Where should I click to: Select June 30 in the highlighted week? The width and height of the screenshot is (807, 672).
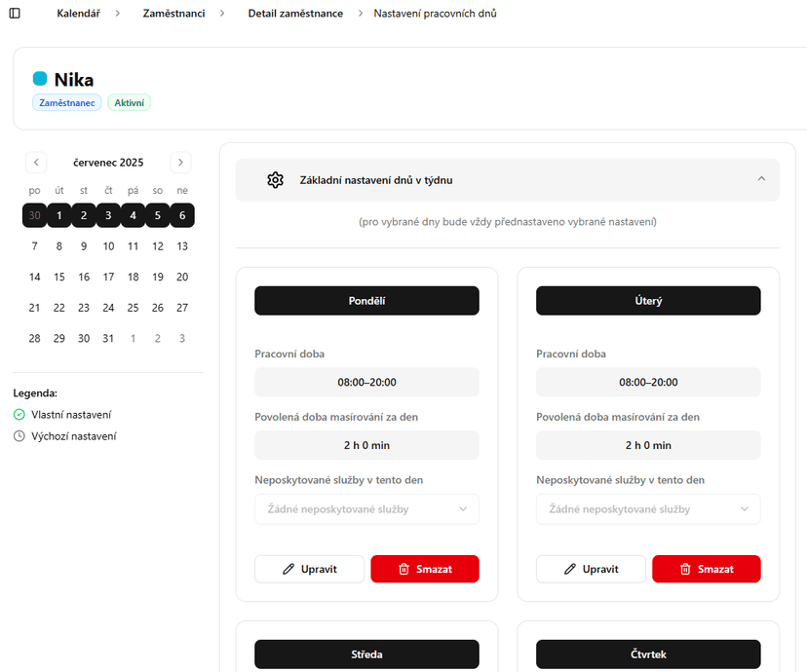tap(34, 215)
